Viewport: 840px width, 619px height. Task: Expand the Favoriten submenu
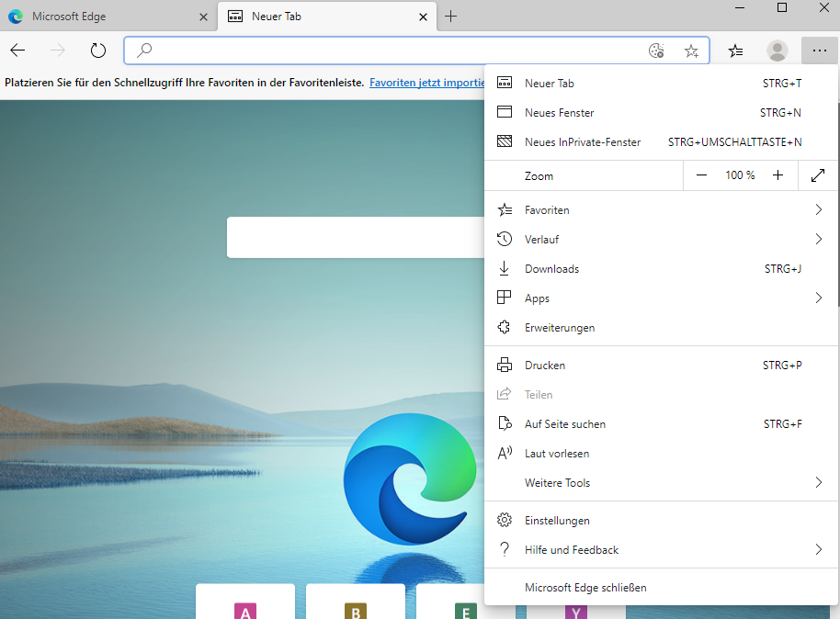(819, 209)
